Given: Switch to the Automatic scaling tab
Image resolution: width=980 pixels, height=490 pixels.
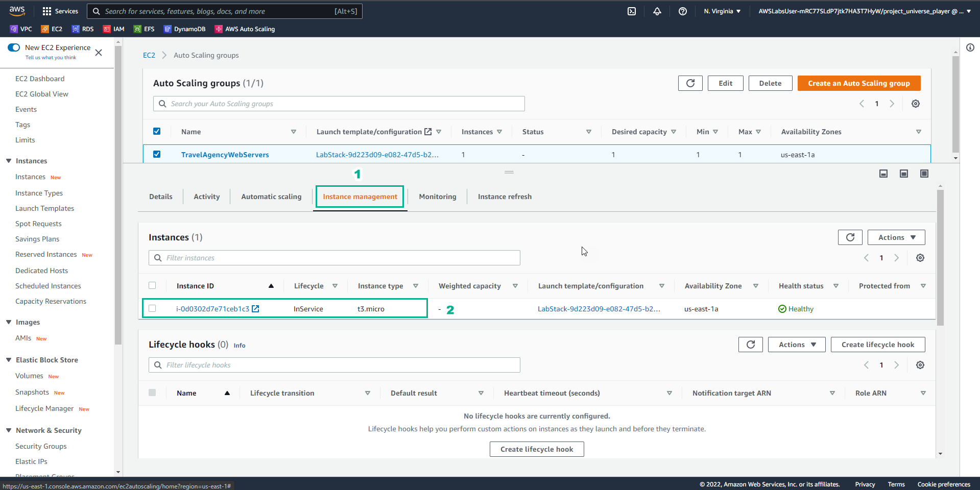Looking at the screenshot, I should [x=271, y=197].
